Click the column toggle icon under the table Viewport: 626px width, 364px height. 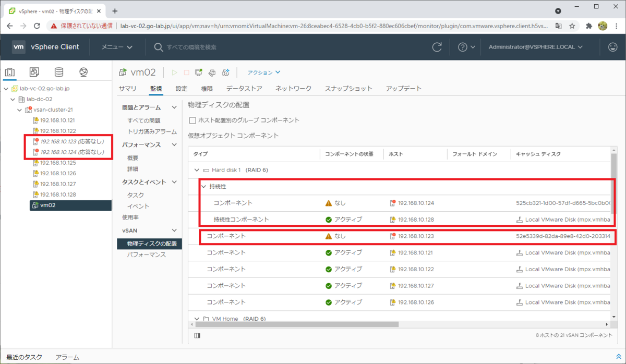click(197, 335)
